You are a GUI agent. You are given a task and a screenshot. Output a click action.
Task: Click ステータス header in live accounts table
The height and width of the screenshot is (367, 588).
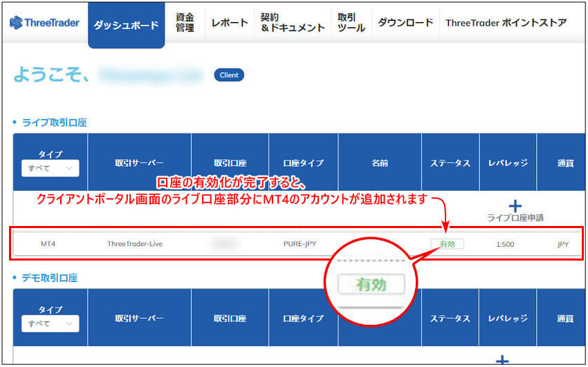coord(450,163)
